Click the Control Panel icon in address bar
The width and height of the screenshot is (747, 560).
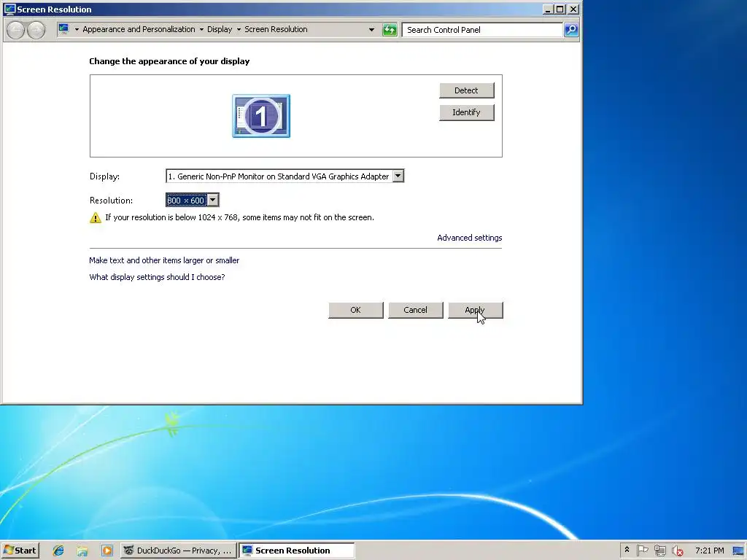pyautogui.click(x=63, y=29)
